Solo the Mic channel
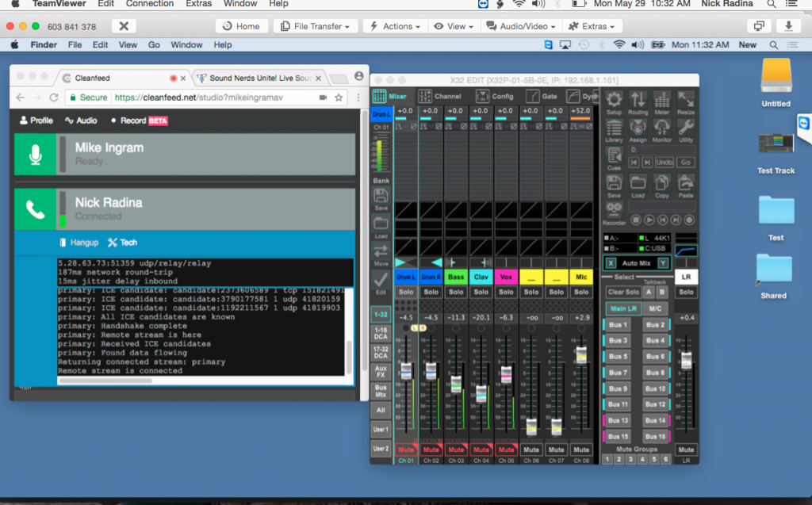Screen dimensions: 812x505 coord(581,292)
